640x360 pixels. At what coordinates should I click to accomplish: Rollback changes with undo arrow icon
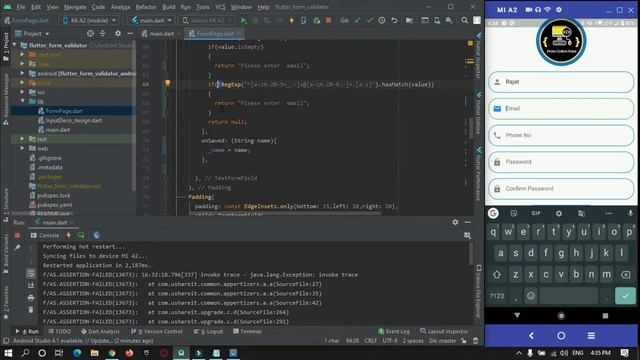[394, 20]
